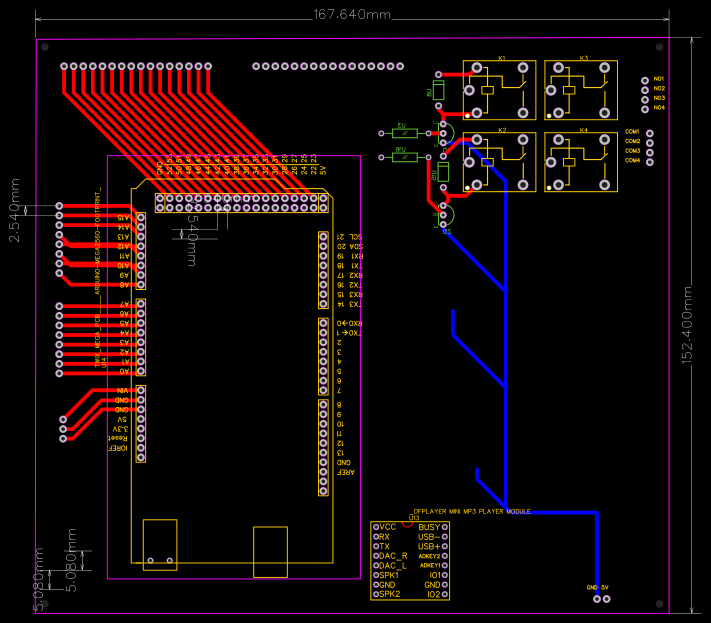Click the GND power pad with blue trace
The image size is (711, 623).
pos(597,599)
